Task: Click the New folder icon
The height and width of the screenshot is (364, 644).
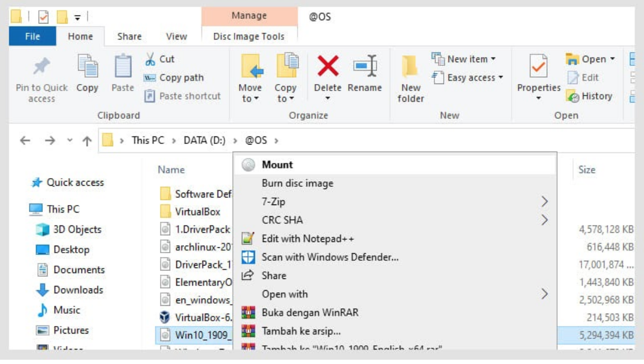Action: tap(410, 66)
